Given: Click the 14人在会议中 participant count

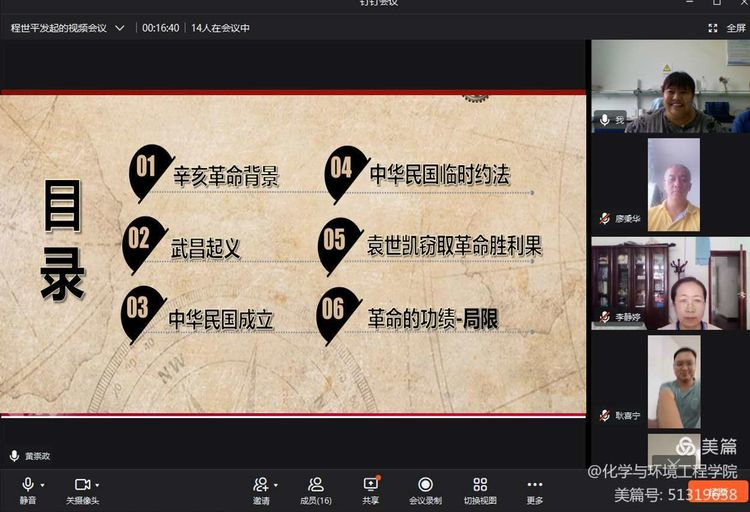Looking at the screenshot, I should pyautogui.click(x=220, y=28).
